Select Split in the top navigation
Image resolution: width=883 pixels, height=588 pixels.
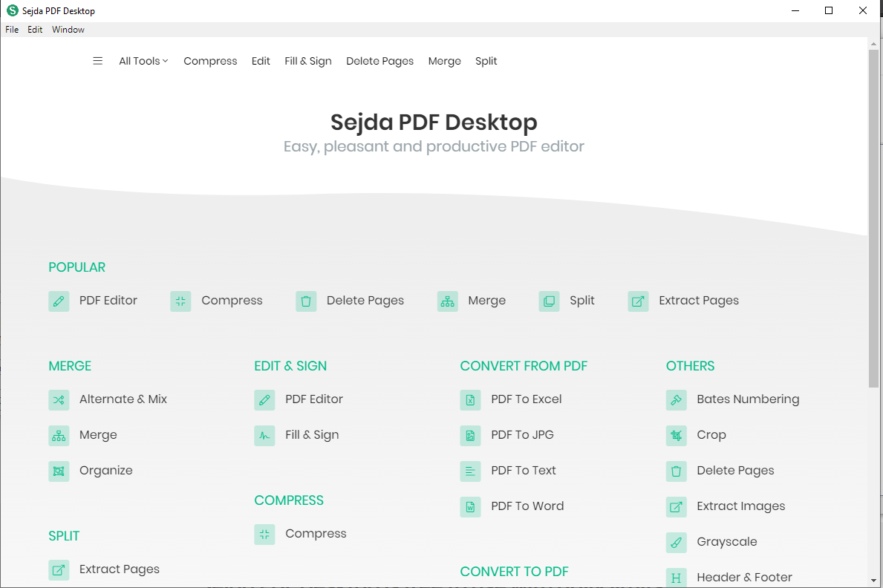486,61
